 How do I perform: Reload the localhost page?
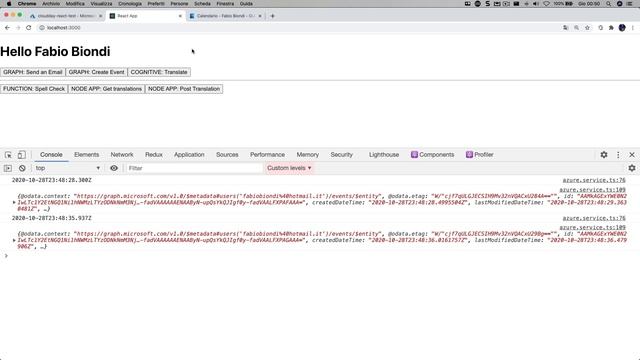click(x=29, y=28)
